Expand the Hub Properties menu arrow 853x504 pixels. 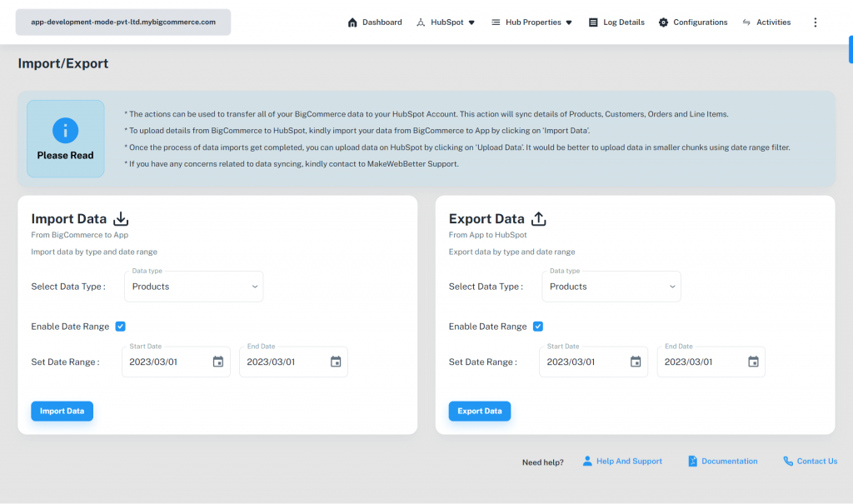(569, 22)
